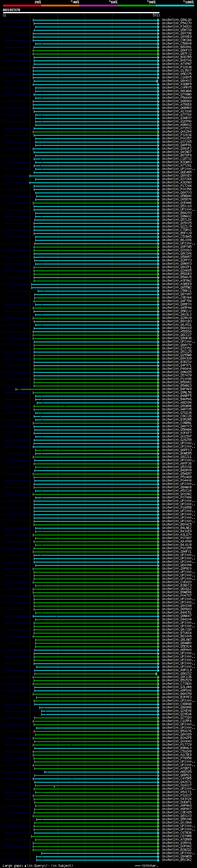Viewport: 197px width, 868px height.
Task: Open hit UniRef100_B6TDF8
Action: (177, 155)
